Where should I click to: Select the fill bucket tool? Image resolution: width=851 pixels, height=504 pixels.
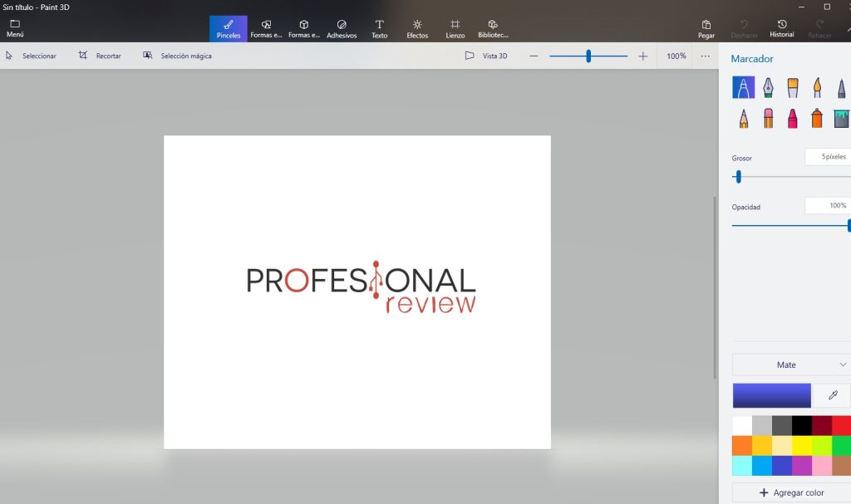(x=841, y=118)
